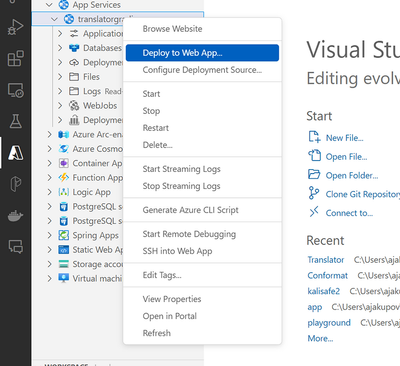Expand the Files node
The width and height of the screenshot is (400, 366).
60,77
